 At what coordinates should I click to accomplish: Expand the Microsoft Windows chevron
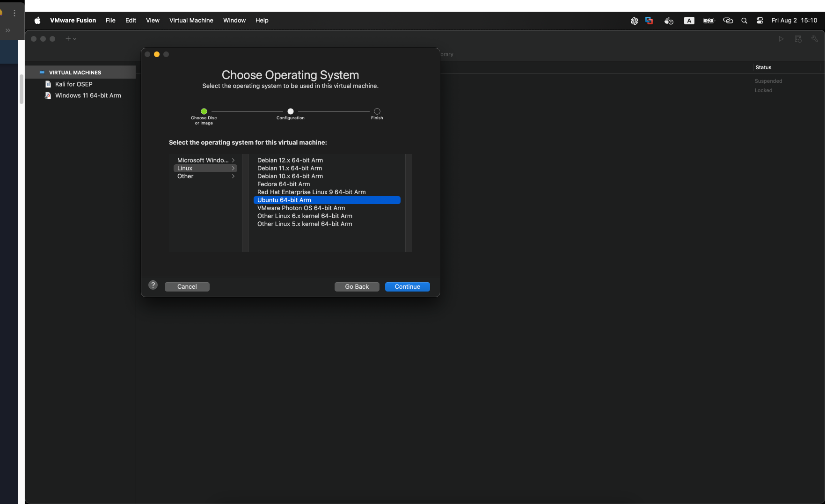pos(233,160)
